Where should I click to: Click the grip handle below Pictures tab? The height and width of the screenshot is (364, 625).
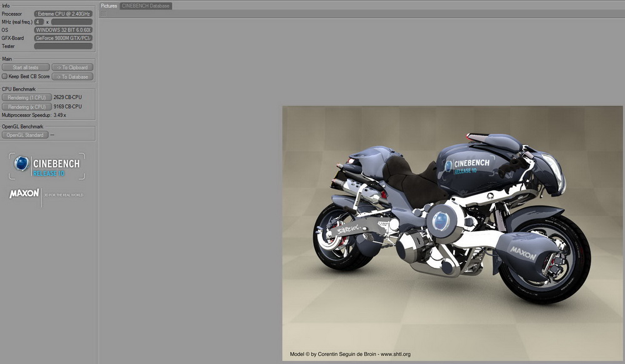103,14
